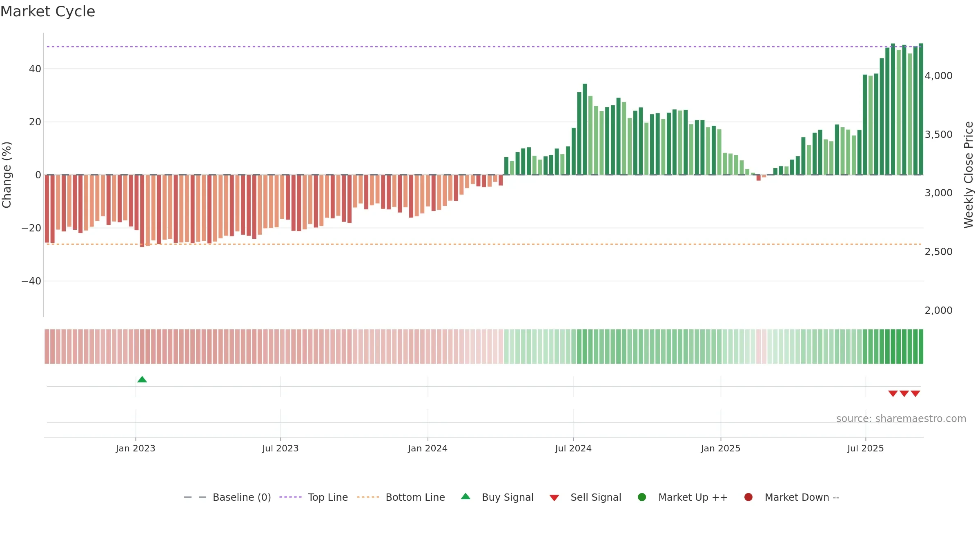Click the 40 tick on Change axis

35,69
